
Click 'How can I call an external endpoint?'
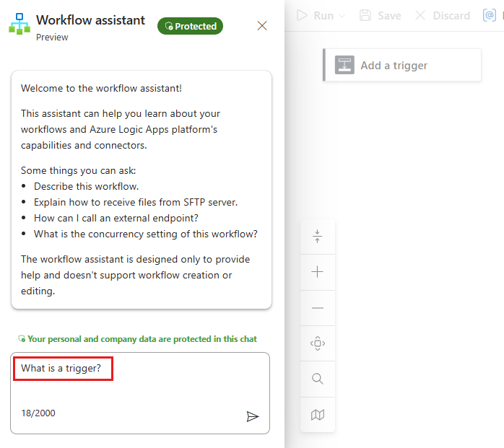[116, 218]
